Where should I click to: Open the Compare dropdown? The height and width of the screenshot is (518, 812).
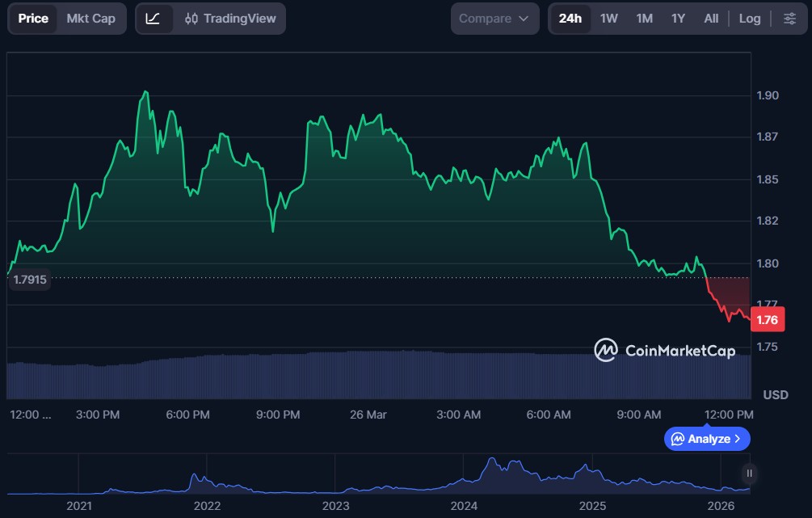[494, 18]
